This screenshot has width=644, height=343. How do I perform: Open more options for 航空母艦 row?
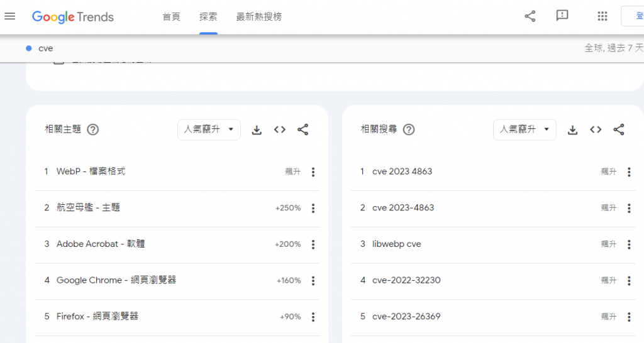click(x=313, y=208)
